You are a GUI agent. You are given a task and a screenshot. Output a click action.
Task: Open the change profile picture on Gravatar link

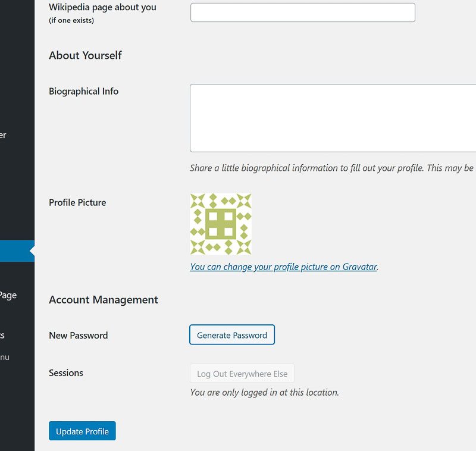click(x=283, y=267)
